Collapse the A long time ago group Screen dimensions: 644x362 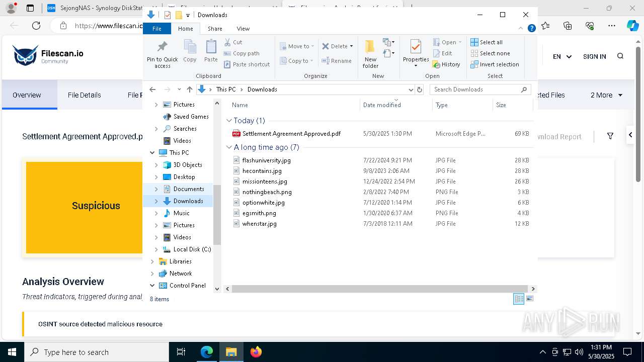(229, 147)
